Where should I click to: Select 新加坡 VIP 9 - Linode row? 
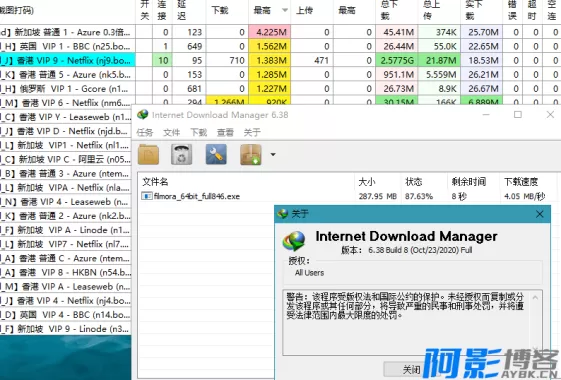[66, 329]
